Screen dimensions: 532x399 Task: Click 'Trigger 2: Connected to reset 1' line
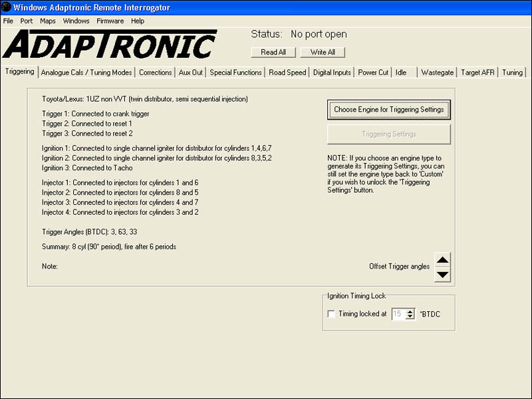coord(87,124)
